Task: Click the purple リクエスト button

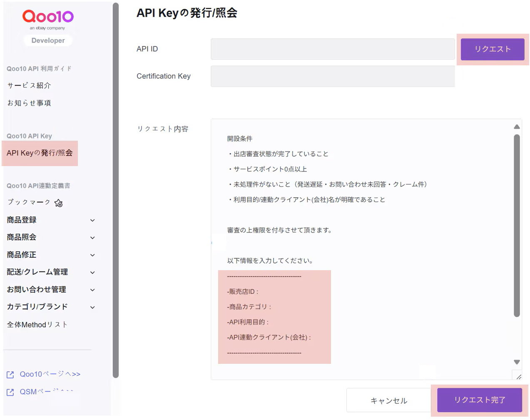Action: (x=493, y=49)
